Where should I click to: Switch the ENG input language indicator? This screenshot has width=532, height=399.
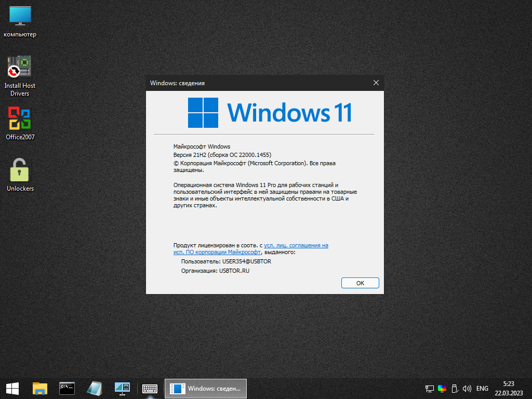click(482, 389)
